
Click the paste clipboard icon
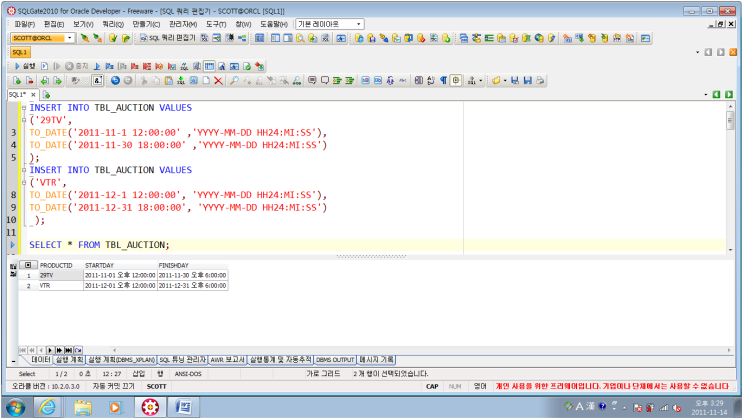169,81
